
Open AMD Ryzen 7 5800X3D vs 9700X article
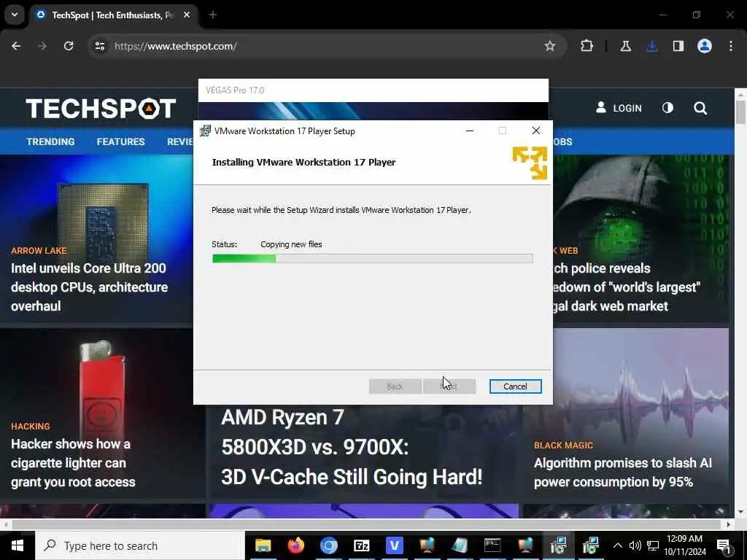(x=352, y=447)
